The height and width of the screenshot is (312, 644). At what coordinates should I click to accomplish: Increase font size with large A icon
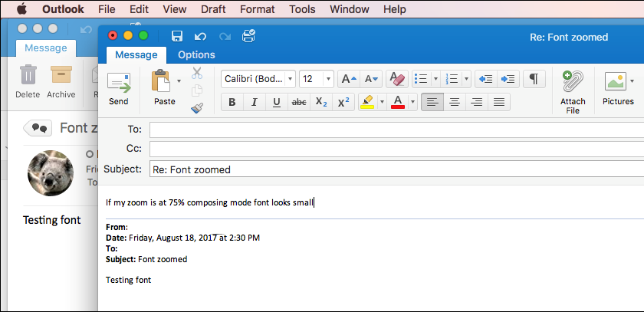click(349, 79)
